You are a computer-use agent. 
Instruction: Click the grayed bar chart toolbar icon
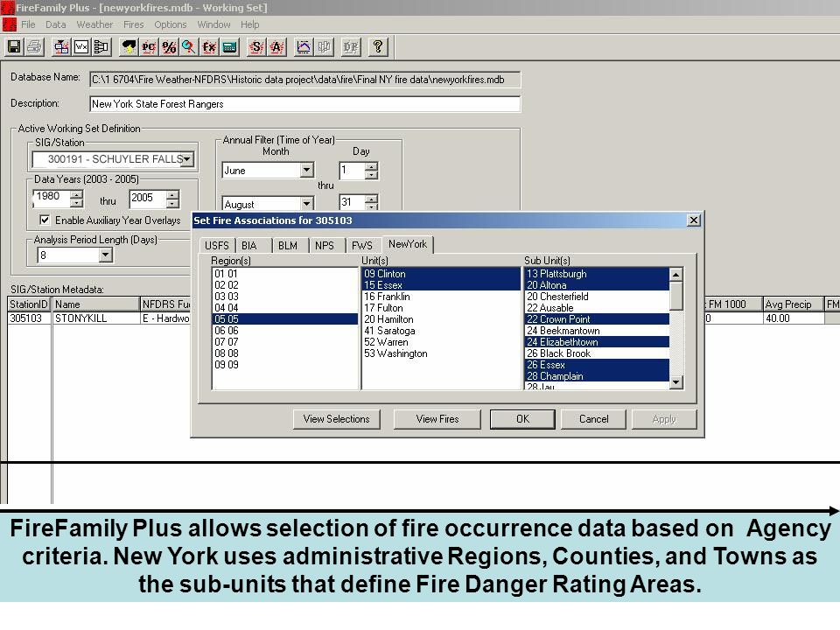(x=324, y=47)
